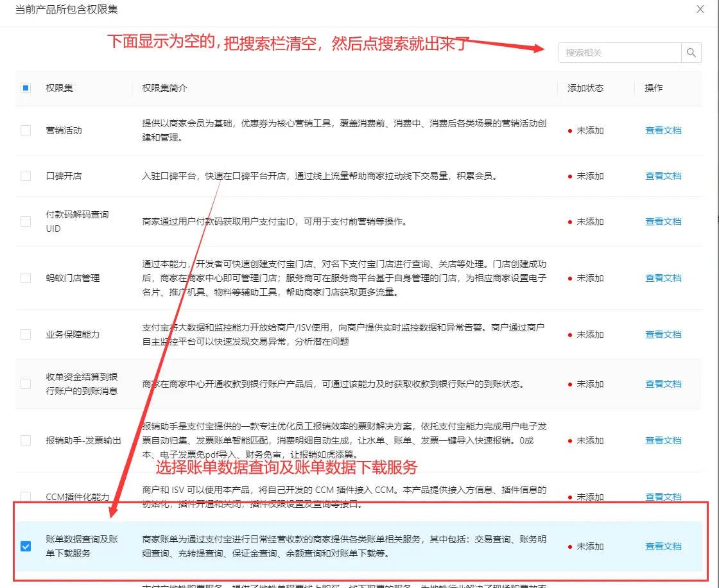
Task: Open 查看文档 for 蚂蚁门店管理
Action: point(663,278)
